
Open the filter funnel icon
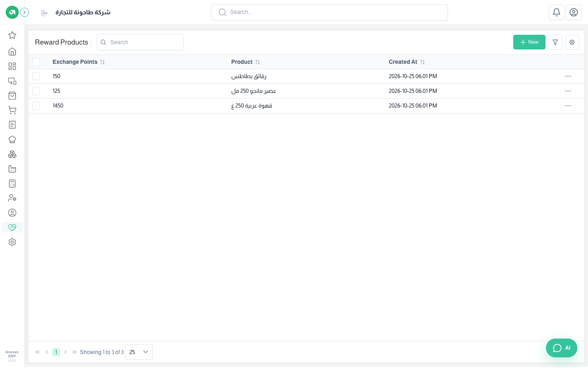pos(555,42)
